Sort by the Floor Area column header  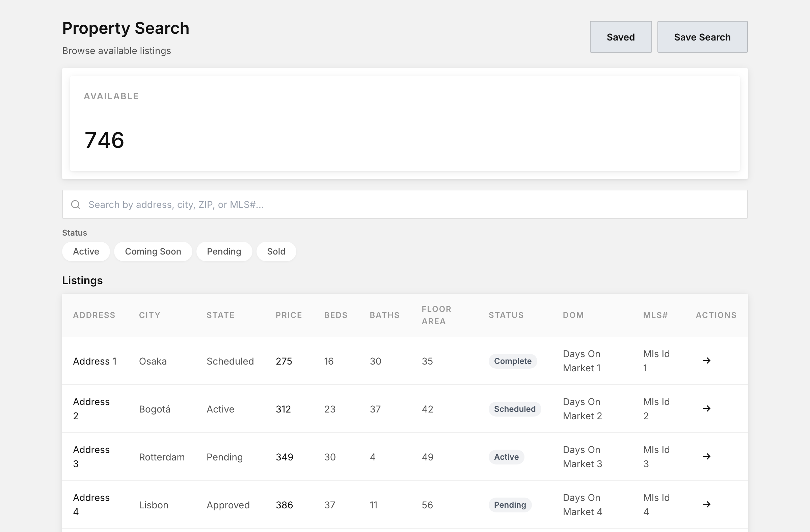click(x=437, y=315)
